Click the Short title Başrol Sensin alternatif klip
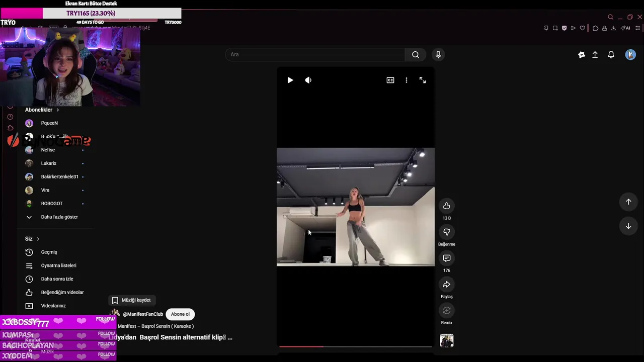The height and width of the screenshot is (362, 644). coord(171,337)
